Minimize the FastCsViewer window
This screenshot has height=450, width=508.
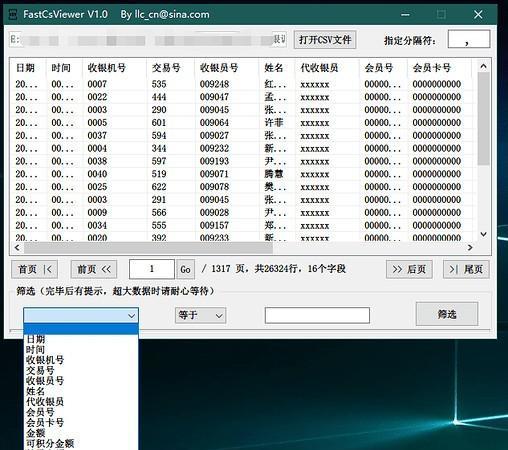(x=405, y=14)
